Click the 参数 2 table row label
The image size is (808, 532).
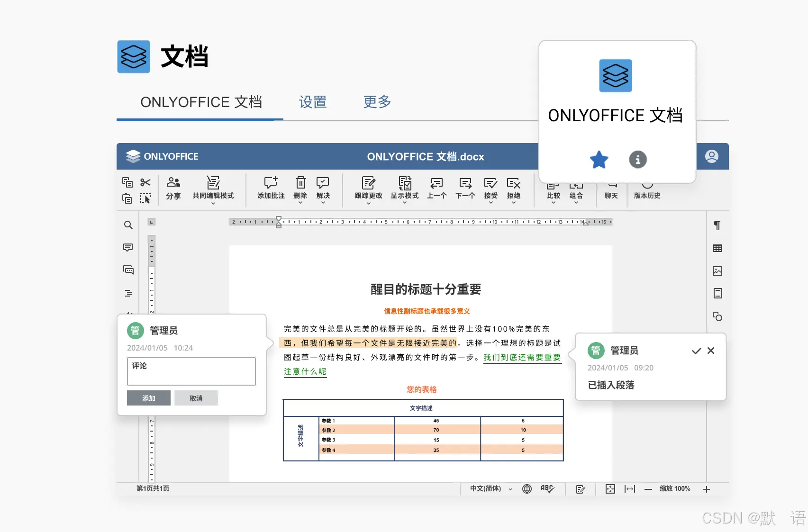[x=328, y=430]
